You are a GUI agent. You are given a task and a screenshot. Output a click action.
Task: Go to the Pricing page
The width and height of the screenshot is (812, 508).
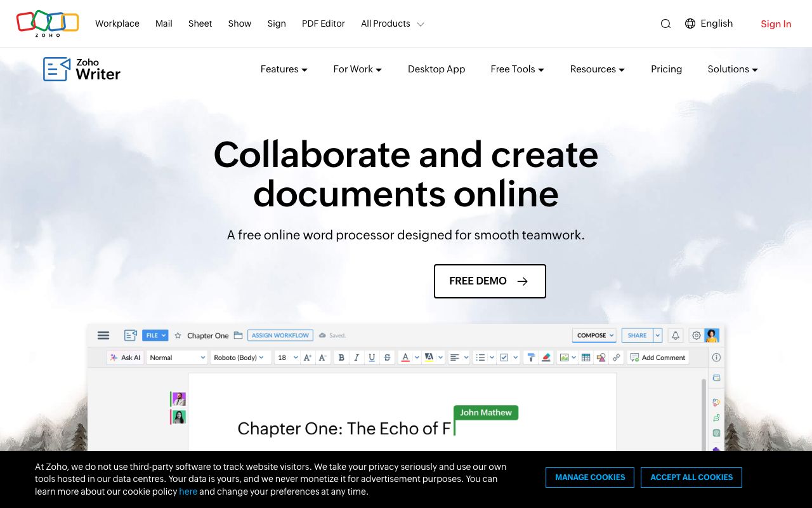pos(666,69)
